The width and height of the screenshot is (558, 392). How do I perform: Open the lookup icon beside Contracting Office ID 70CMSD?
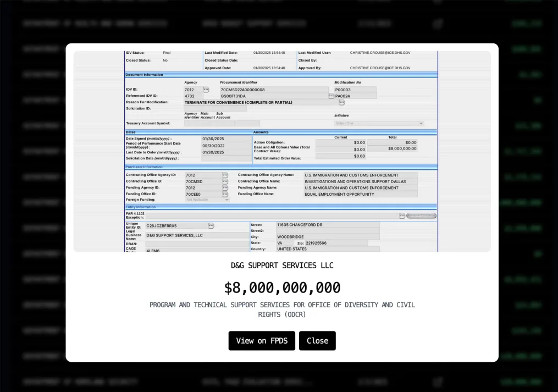[x=225, y=181]
